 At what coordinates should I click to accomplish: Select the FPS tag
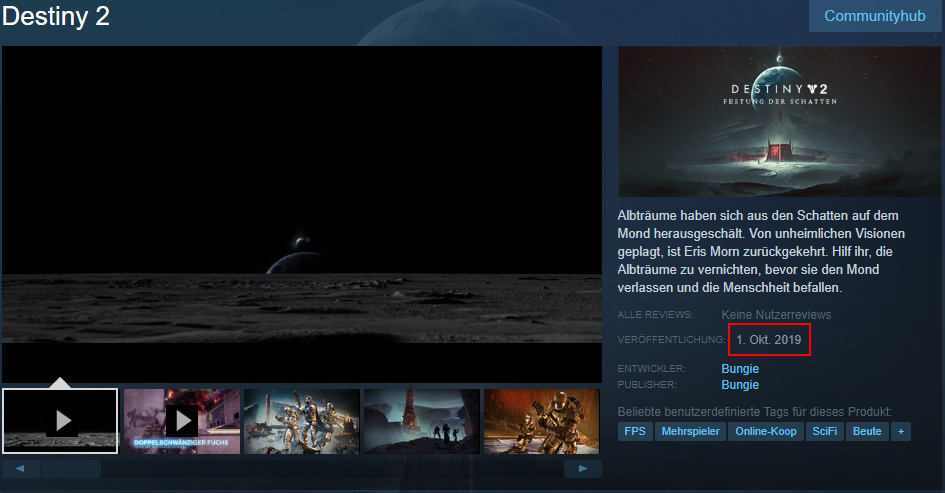[x=635, y=432]
